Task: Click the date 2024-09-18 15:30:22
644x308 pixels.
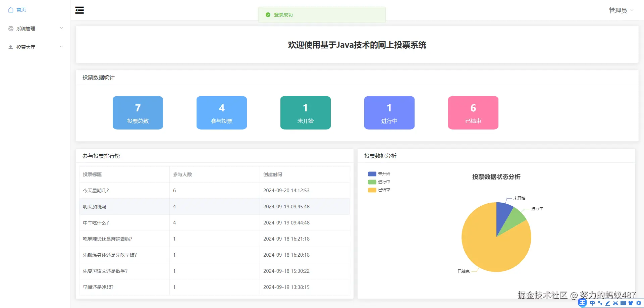Action: (x=286, y=271)
